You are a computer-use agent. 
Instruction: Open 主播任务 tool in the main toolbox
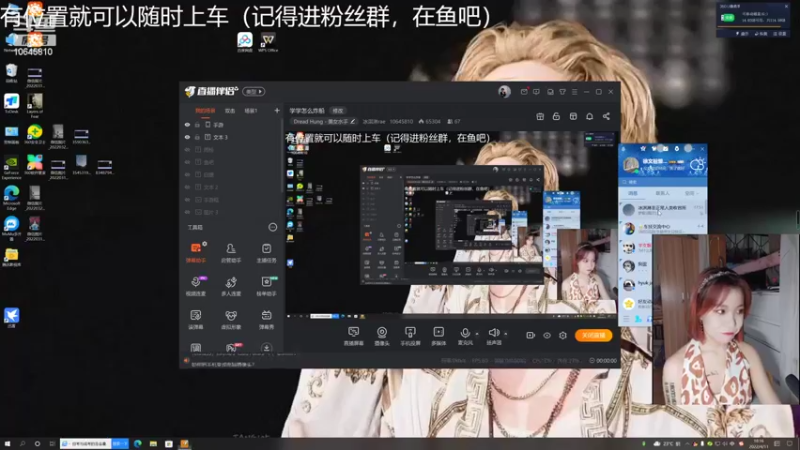(x=266, y=253)
